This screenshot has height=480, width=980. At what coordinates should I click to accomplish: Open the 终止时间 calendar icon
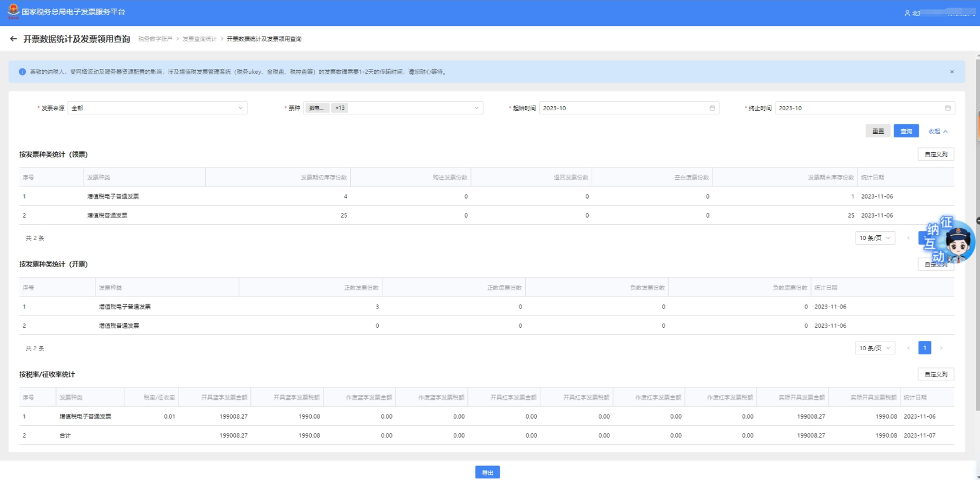[x=948, y=108]
